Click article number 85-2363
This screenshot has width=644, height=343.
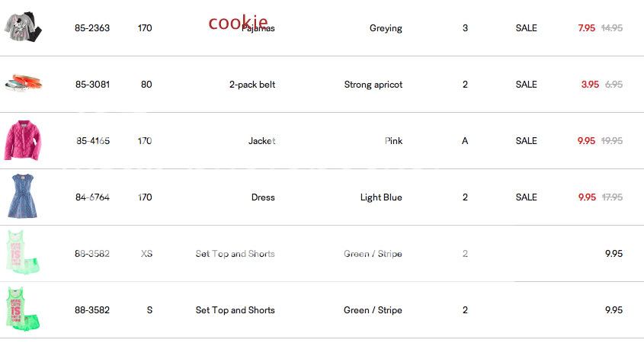pos(92,28)
